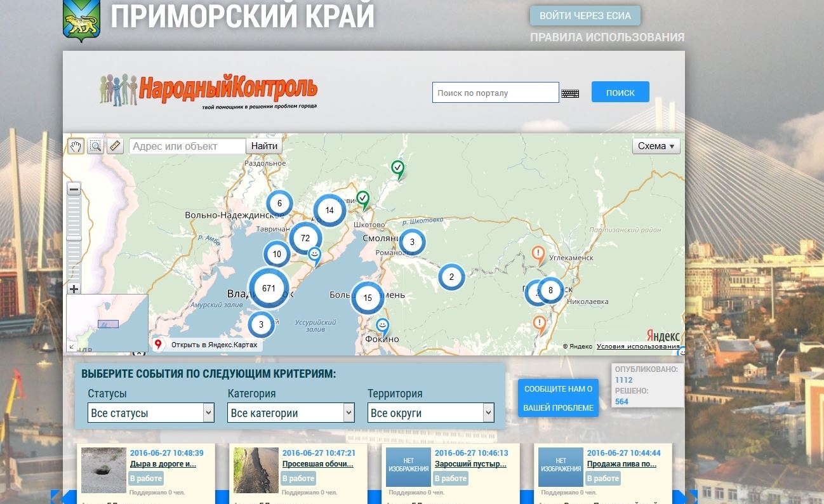Zoom out with the minus button
Image resolution: width=824 pixels, height=504 pixels.
point(74,189)
